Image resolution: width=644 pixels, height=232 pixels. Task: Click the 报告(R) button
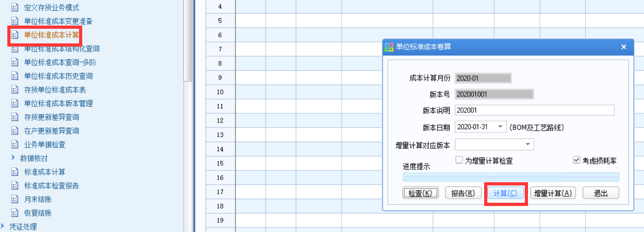[x=463, y=193]
